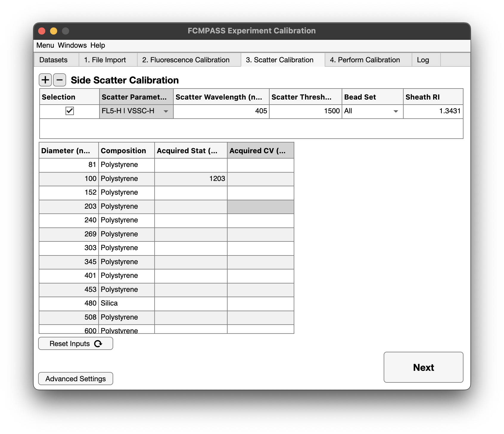Click the Acquired Stat cell for 81 nm bead
504x434 pixels.
[191, 165]
